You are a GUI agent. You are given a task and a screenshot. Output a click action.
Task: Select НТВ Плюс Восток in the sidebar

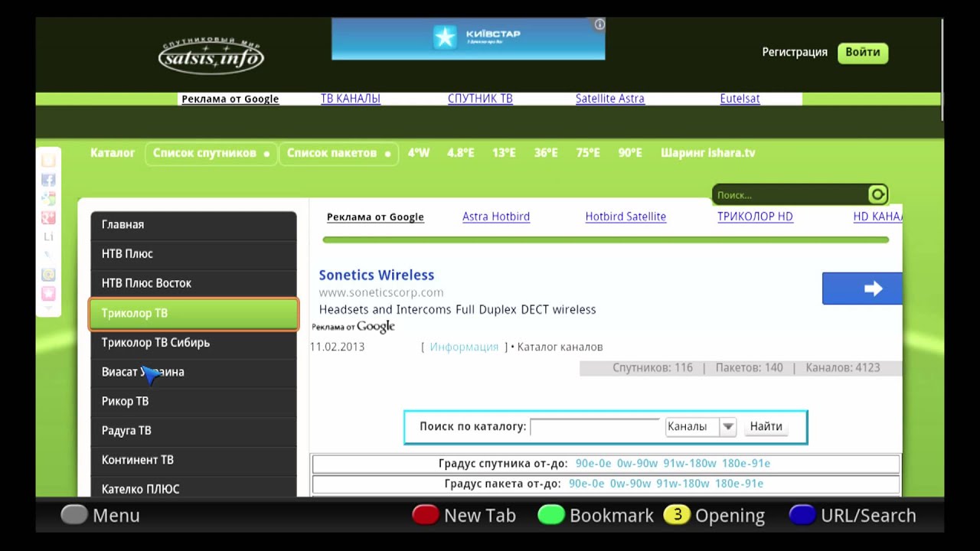pos(194,283)
